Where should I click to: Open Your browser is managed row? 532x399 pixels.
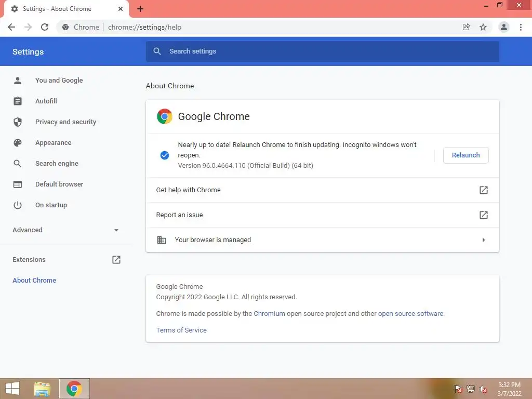[x=322, y=240]
